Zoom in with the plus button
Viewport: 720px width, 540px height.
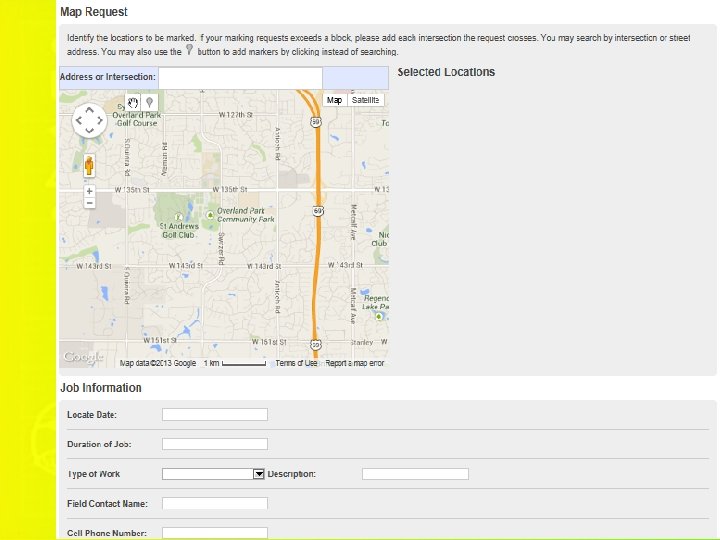coord(90,191)
